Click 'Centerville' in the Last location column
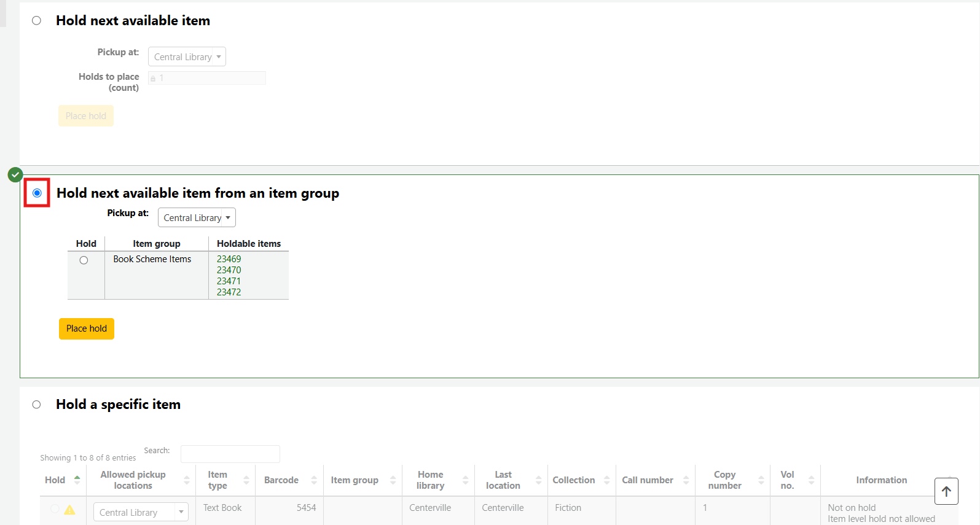980x525 pixels. coord(503,508)
